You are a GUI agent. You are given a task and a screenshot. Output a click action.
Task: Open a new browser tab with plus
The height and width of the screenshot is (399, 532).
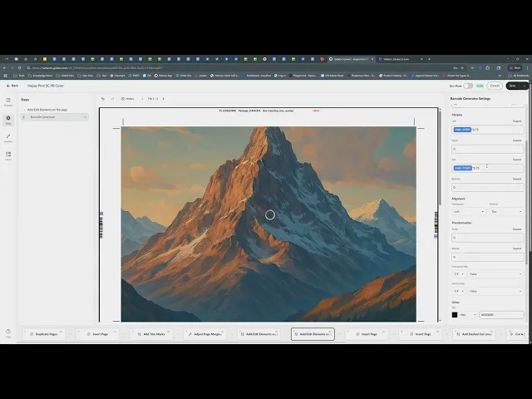click(429, 59)
